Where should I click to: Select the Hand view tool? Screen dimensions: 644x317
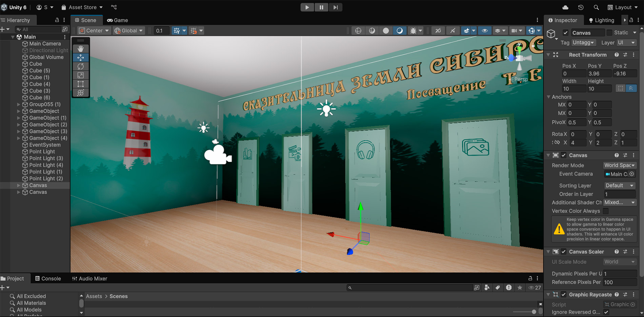point(81,49)
